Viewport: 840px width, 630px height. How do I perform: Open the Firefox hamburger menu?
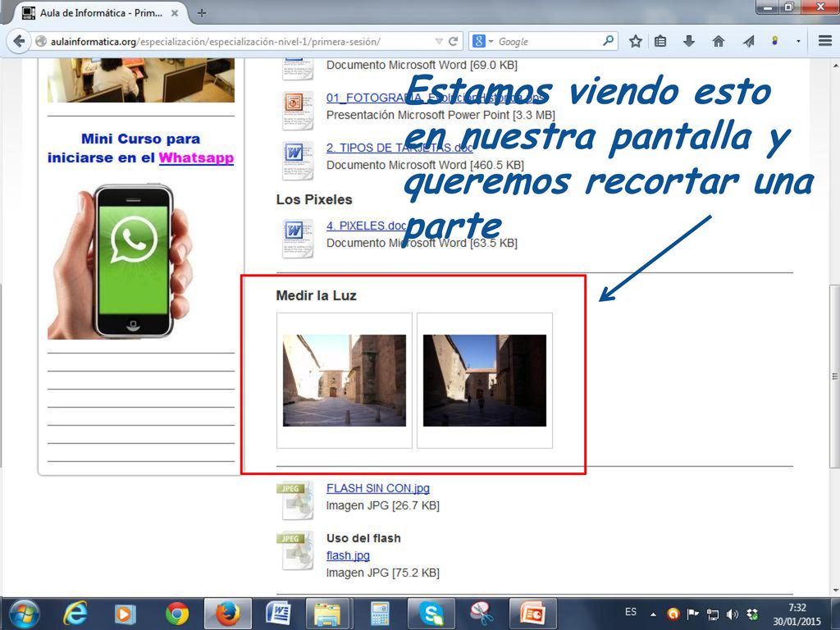[825, 41]
